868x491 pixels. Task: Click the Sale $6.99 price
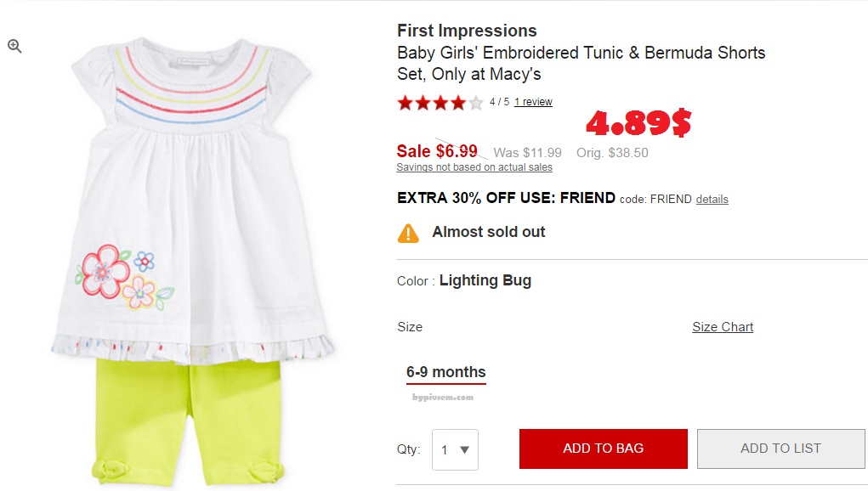tap(437, 151)
